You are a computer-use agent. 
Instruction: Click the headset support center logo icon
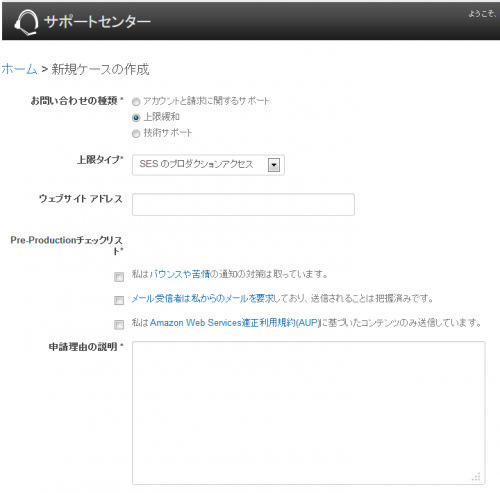26,22
